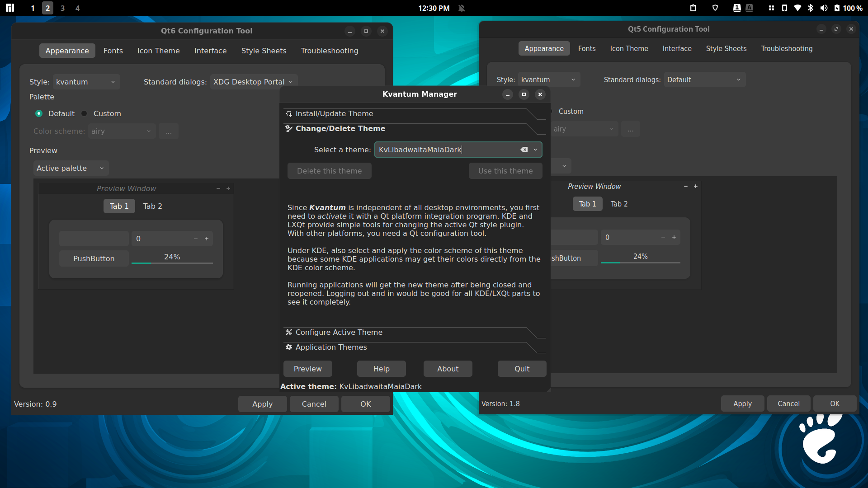Expand the Application Themes section
The image size is (868, 488).
coord(415,347)
